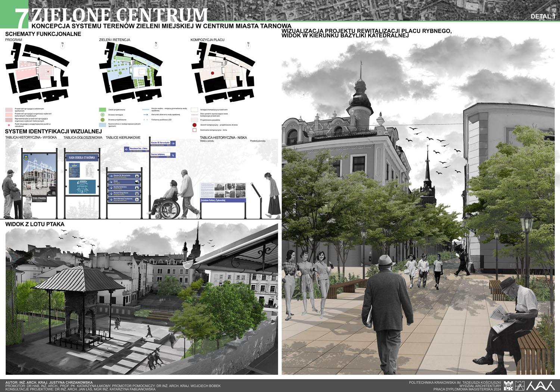Click the blue water direction arrow legend icon

click(x=146, y=115)
